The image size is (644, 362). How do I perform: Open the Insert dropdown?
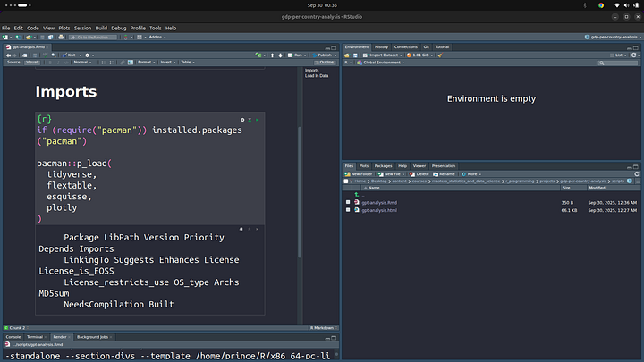[x=168, y=63]
